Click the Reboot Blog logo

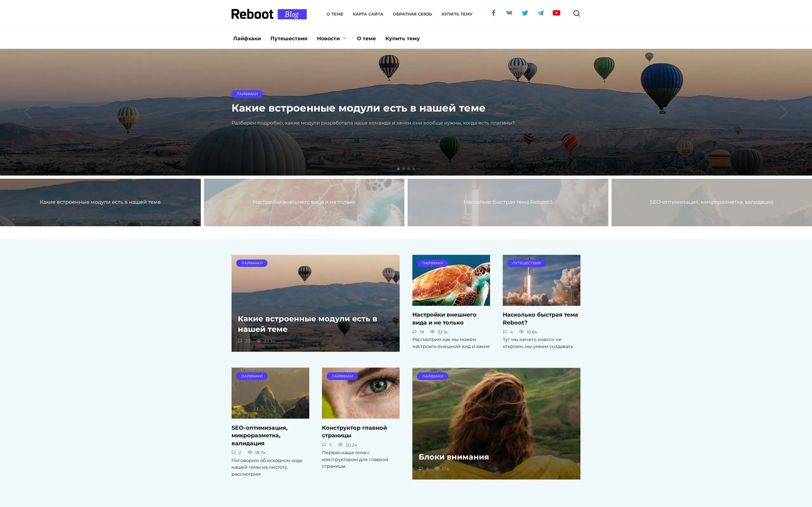[x=269, y=14]
